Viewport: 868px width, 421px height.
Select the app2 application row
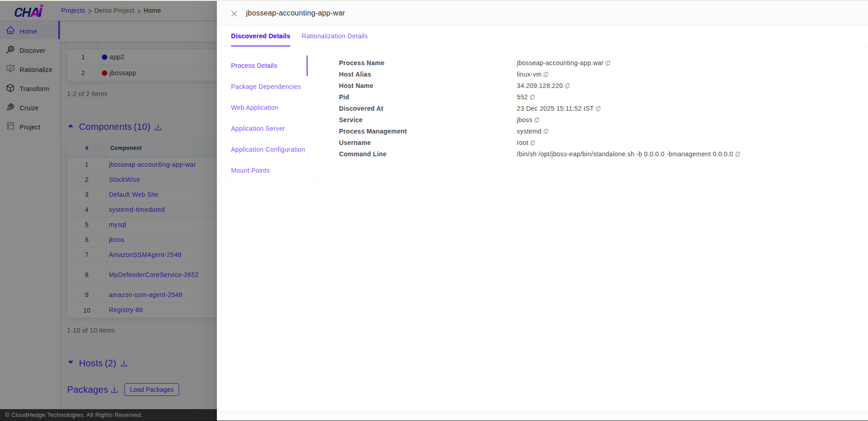(142, 57)
